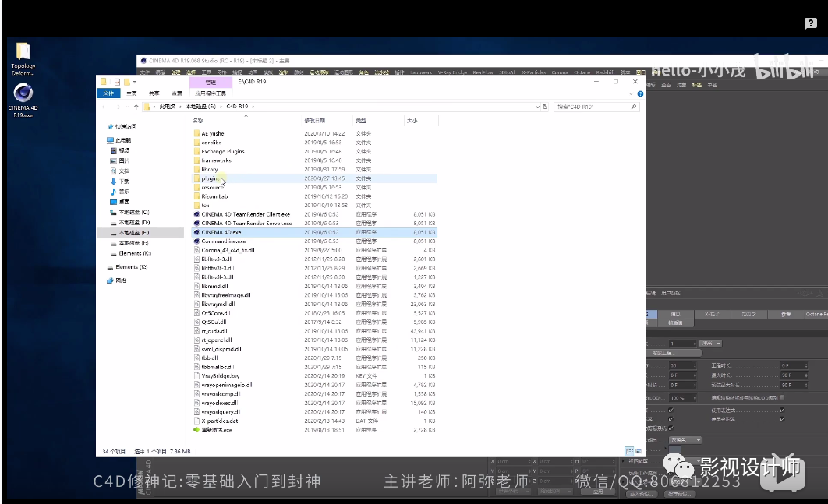Open quick access toolbar customize dropdown
This screenshot has width=828, height=504.
click(135, 82)
